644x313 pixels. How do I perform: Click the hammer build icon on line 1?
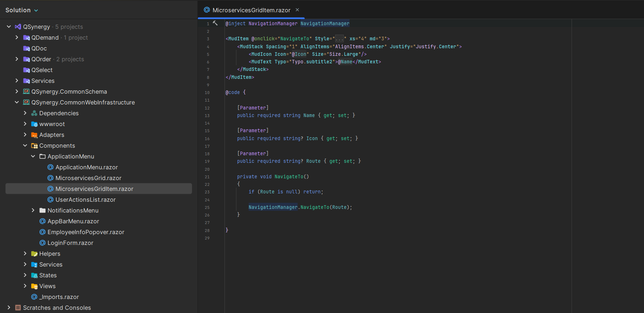(215, 23)
